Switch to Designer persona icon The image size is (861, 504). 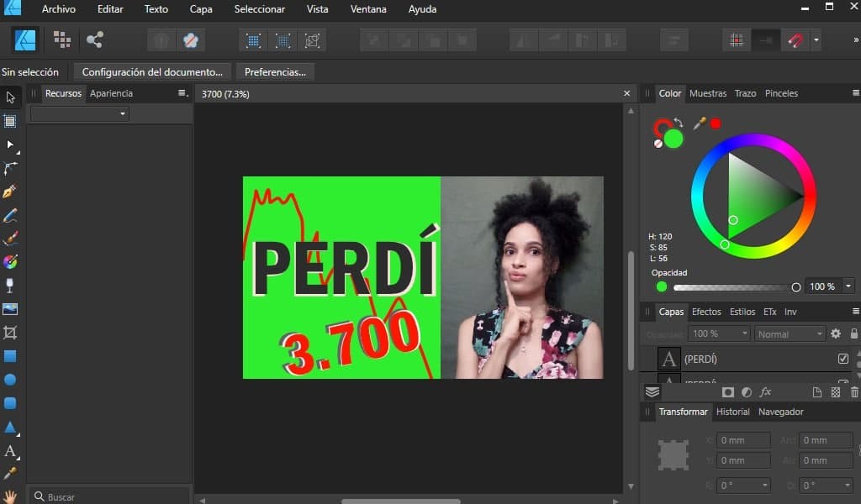(25, 40)
